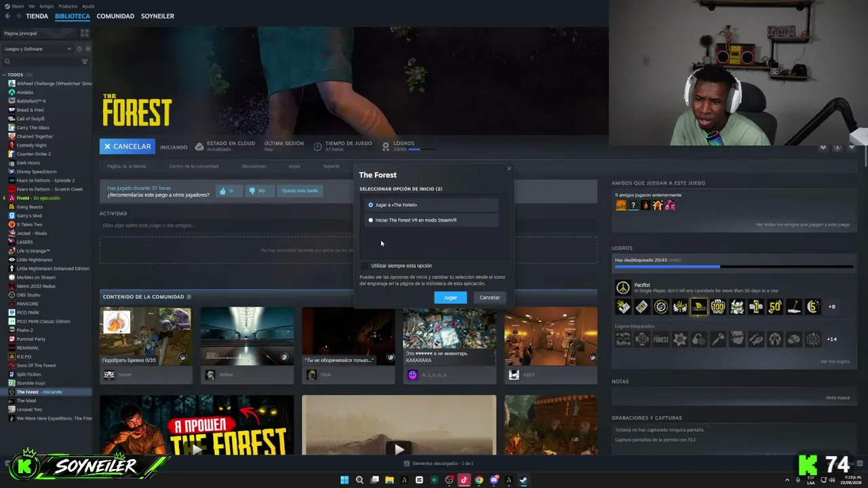Click Quizás más tarde button
Image resolution: width=868 pixels, height=488 pixels.
tap(300, 191)
